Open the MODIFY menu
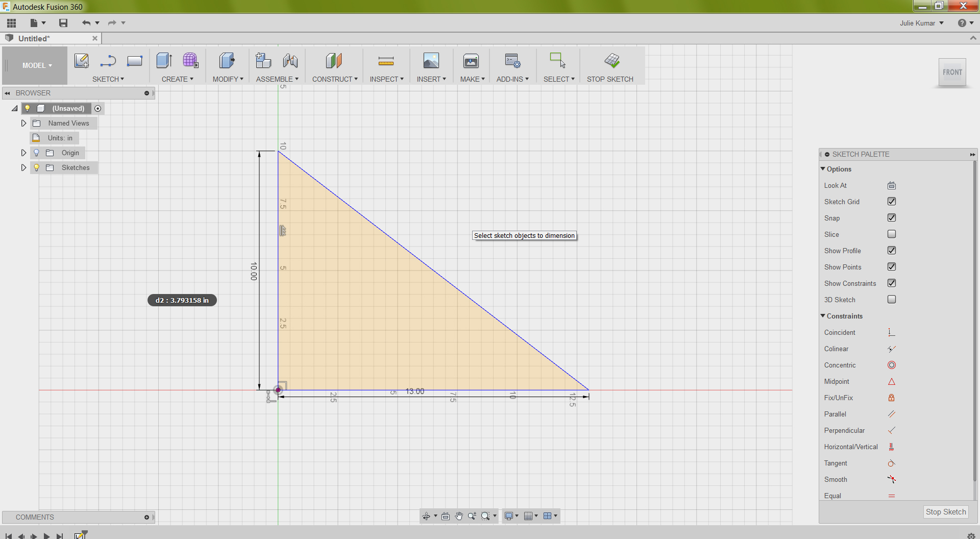This screenshot has height=539, width=980. pos(228,79)
